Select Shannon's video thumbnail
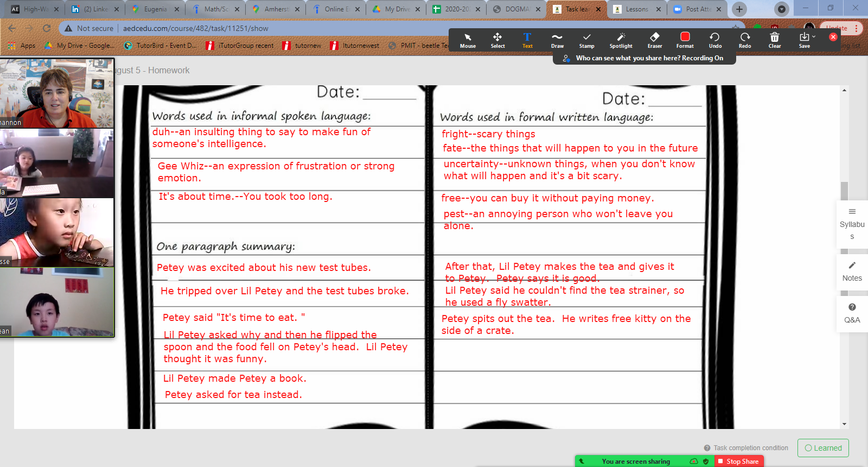The width and height of the screenshot is (868, 467). (x=57, y=93)
